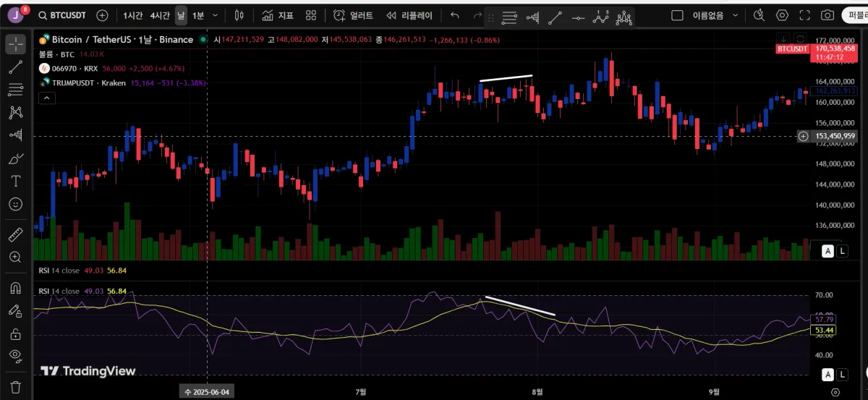
Task: Switch to the 1시간 timeframe
Action: (133, 15)
